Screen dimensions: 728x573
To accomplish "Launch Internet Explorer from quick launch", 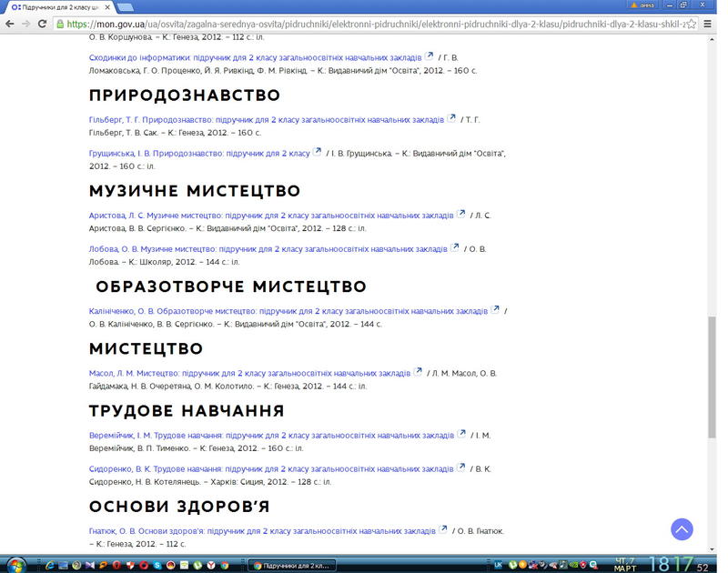I will click(50, 565).
